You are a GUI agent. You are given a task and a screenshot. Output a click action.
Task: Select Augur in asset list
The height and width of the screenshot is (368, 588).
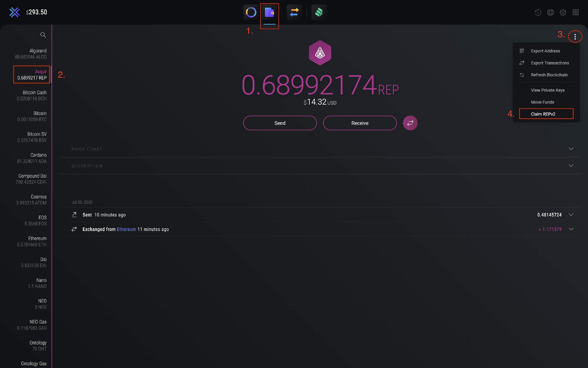tap(32, 74)
